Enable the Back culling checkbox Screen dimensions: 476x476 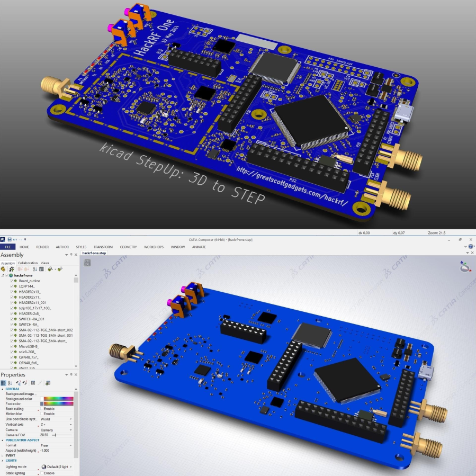[42, 409]
